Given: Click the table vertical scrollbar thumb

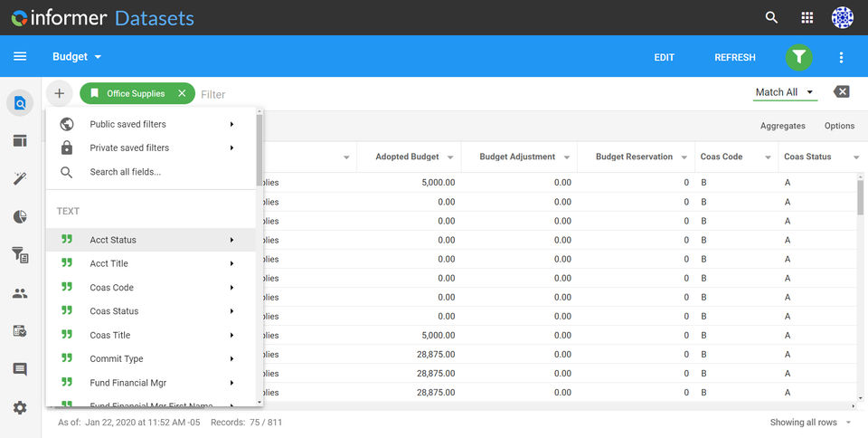Looking at the screenshot, I should [x=860, y=196].
